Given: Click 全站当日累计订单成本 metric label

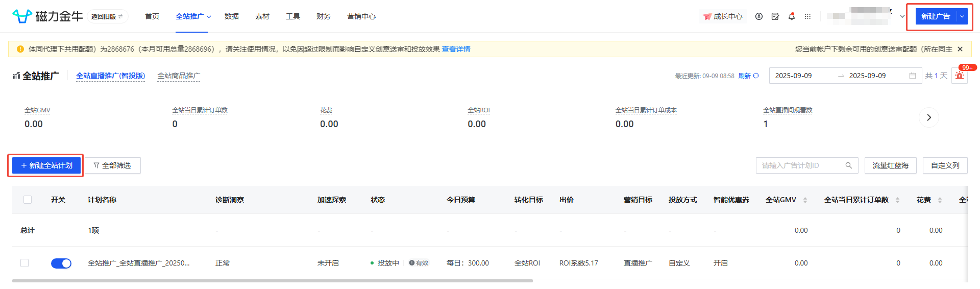Looking at the screenshot, I should pos(646,110).
